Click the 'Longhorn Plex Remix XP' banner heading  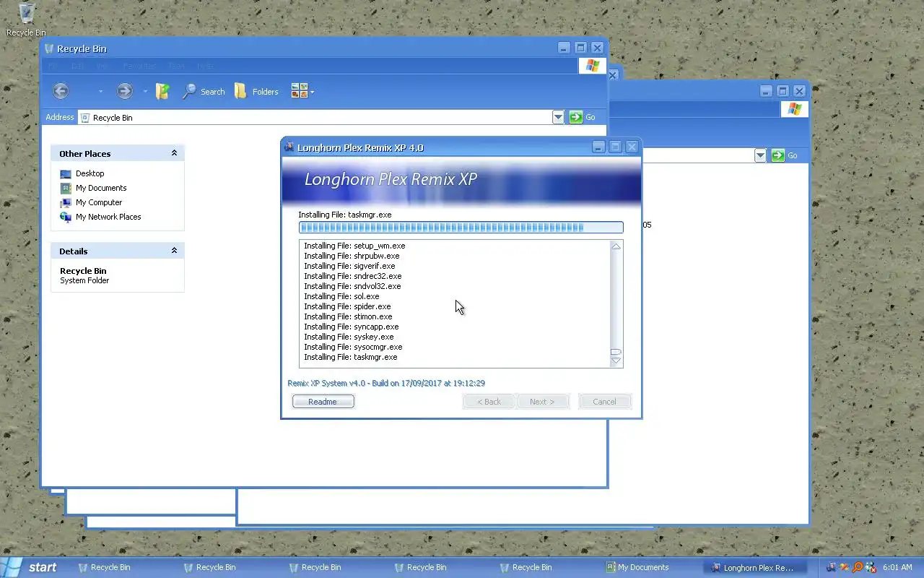click(391, 179)
